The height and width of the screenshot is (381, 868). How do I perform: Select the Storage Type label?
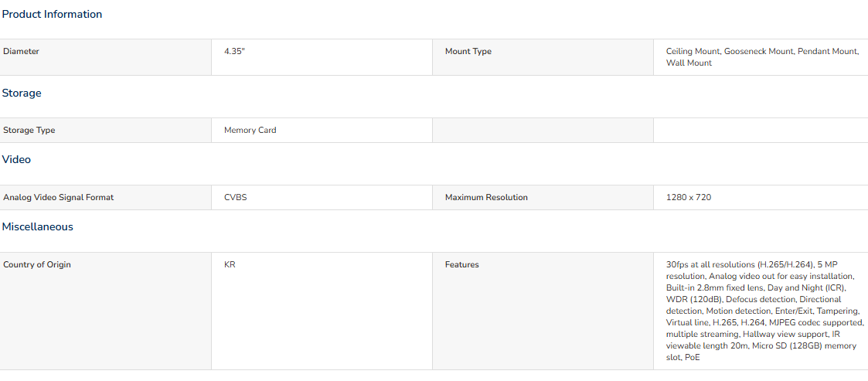click(x=29, y=131)
